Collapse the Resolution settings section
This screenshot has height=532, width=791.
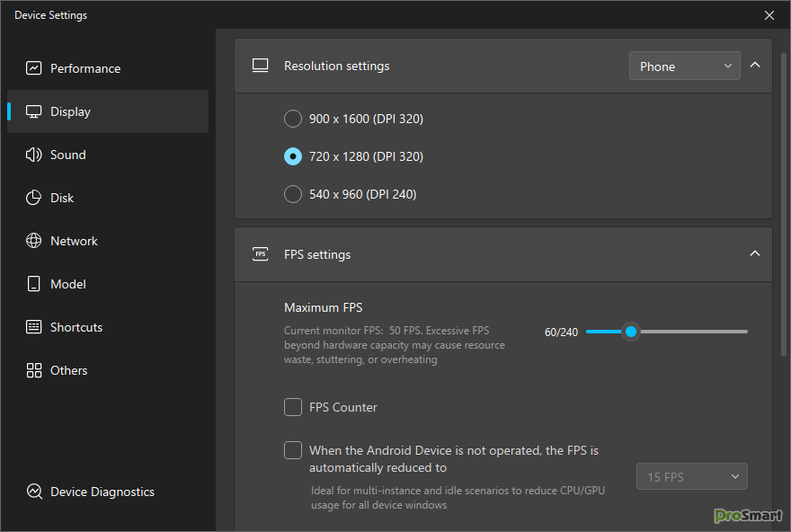[755, 66]
